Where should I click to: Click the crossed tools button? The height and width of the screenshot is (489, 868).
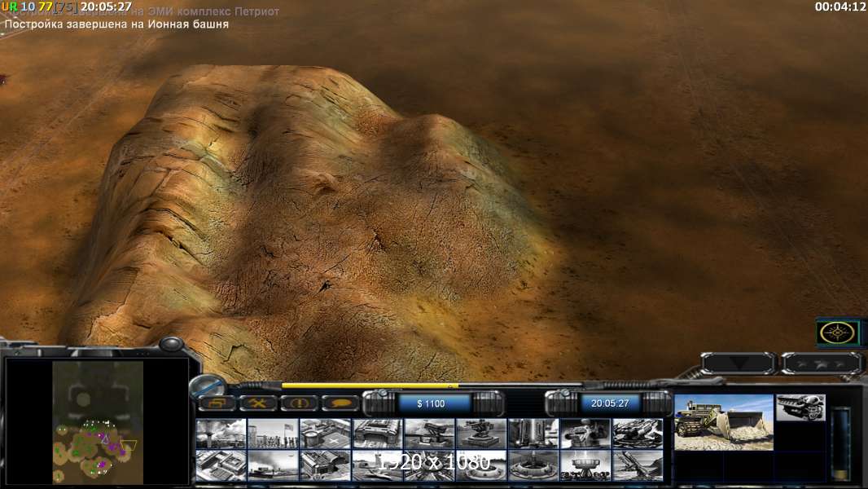point(258,403)
